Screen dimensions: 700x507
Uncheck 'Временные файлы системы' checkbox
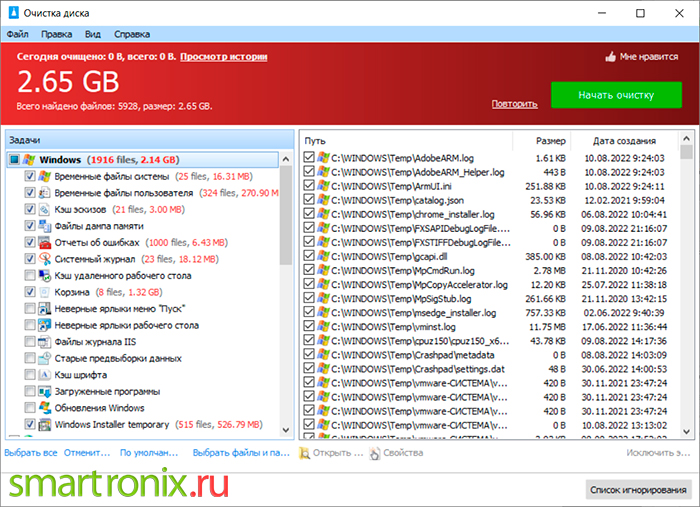pos(29,176)
